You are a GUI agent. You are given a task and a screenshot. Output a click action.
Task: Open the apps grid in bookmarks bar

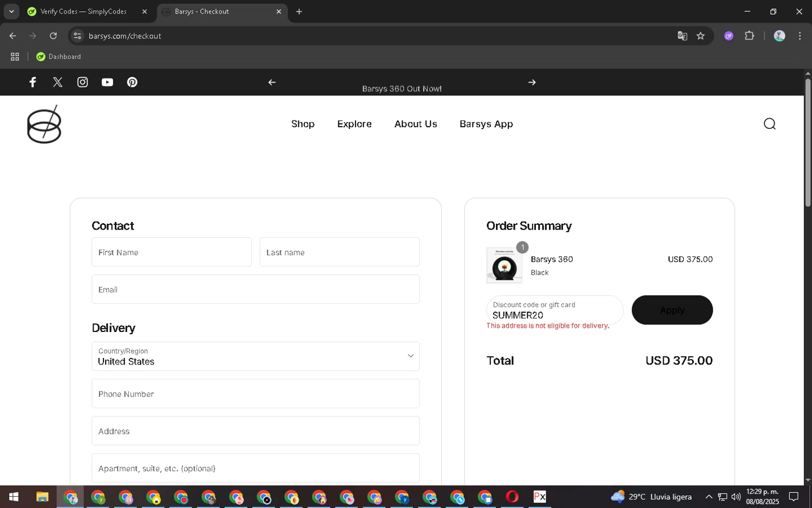click(15, 56)
